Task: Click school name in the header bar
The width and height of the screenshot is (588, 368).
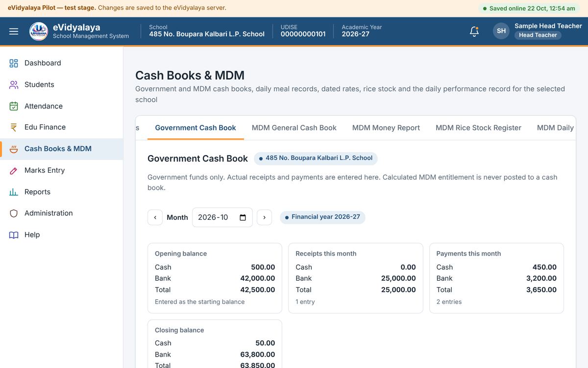Action: point(207,34)
